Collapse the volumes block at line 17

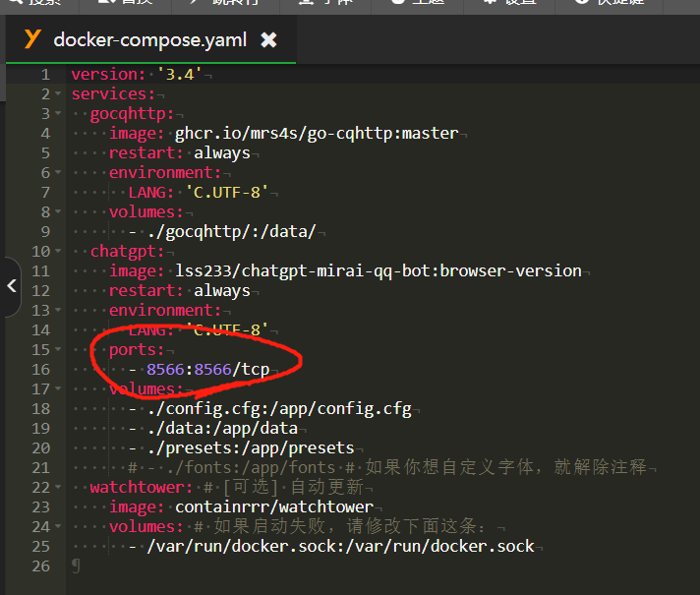pyautogui.click(x=58, y=388)
